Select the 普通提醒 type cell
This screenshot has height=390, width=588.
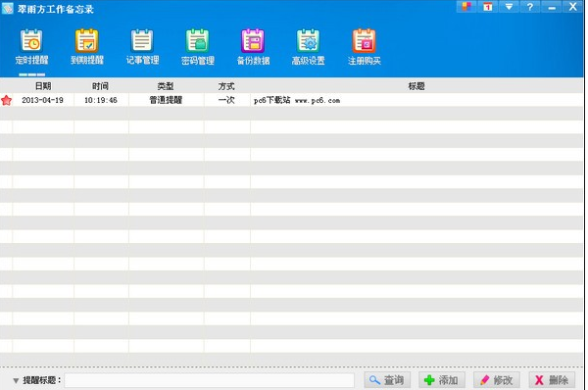coord(166,100)
